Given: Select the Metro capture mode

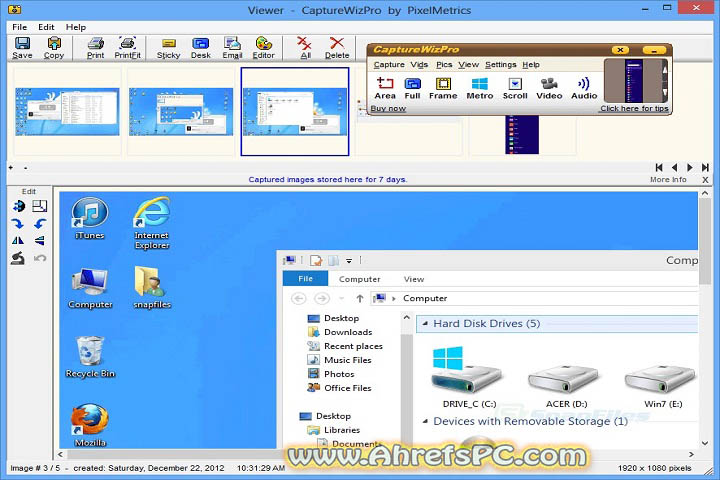Looking at the screenshot, I should click(x=480, y=88).
